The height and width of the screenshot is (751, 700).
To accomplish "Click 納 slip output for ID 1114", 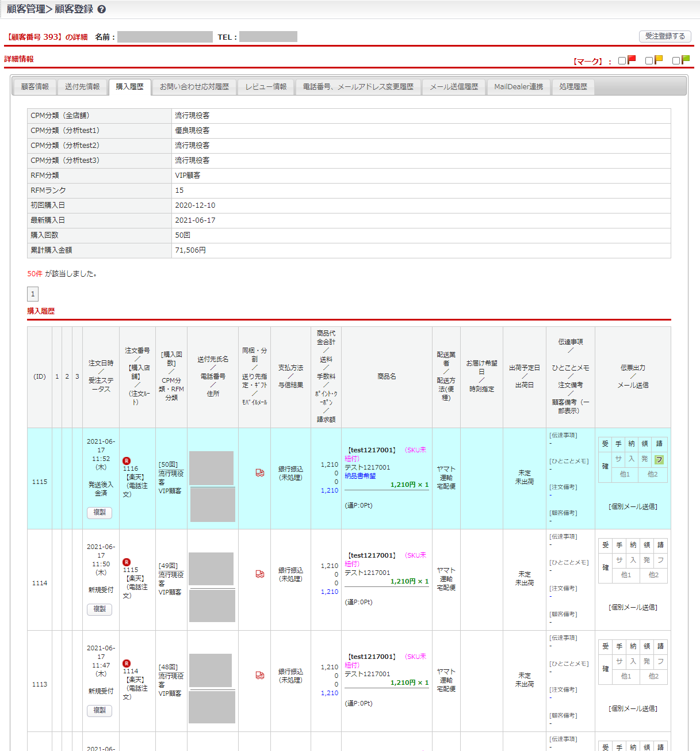I will (633, 545).
